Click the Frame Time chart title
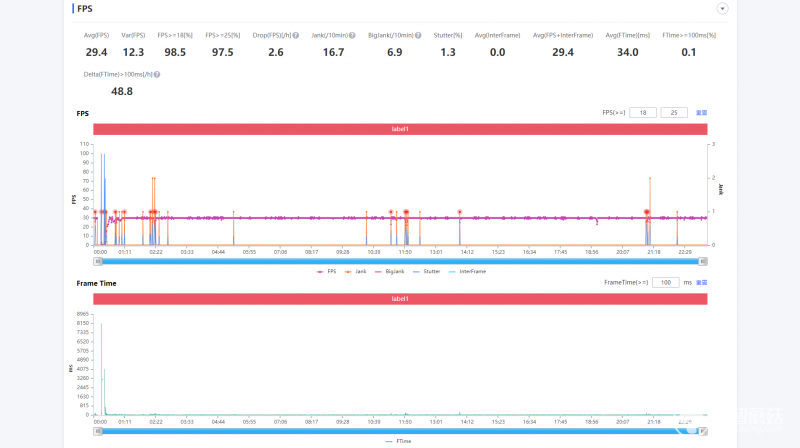 pos(96,283)
